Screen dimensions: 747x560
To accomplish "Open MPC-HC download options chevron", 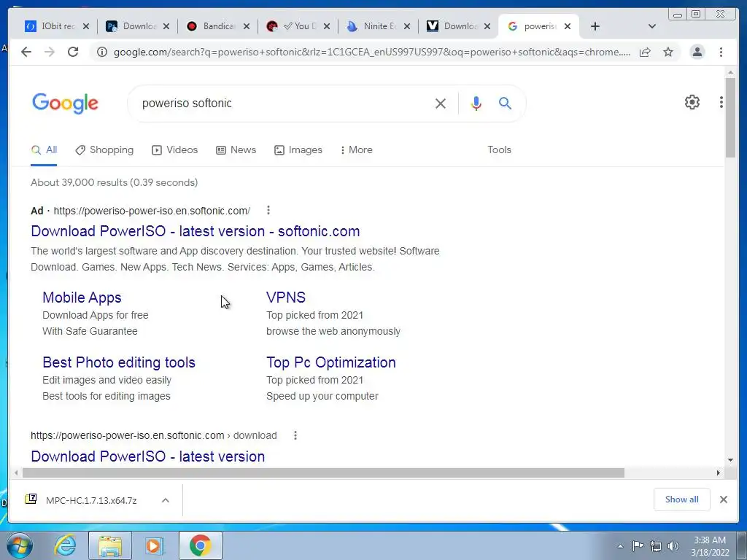I will click(166, 500).
